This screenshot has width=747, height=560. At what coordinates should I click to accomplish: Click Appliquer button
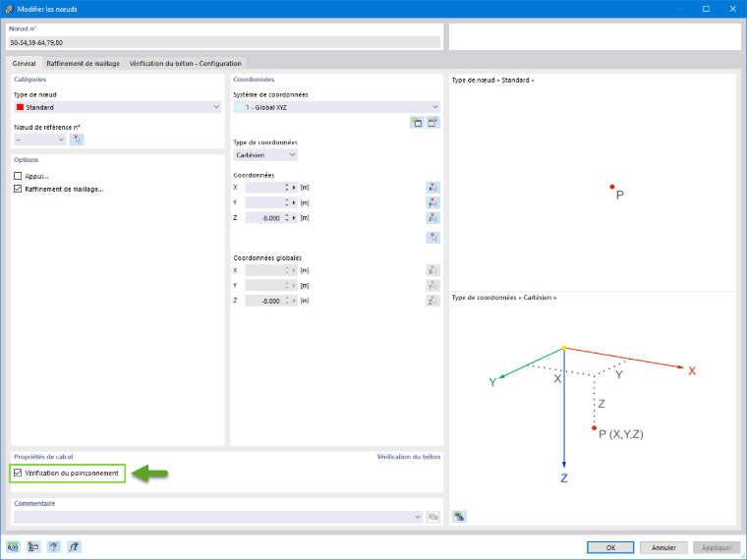[x=717, y=547]
